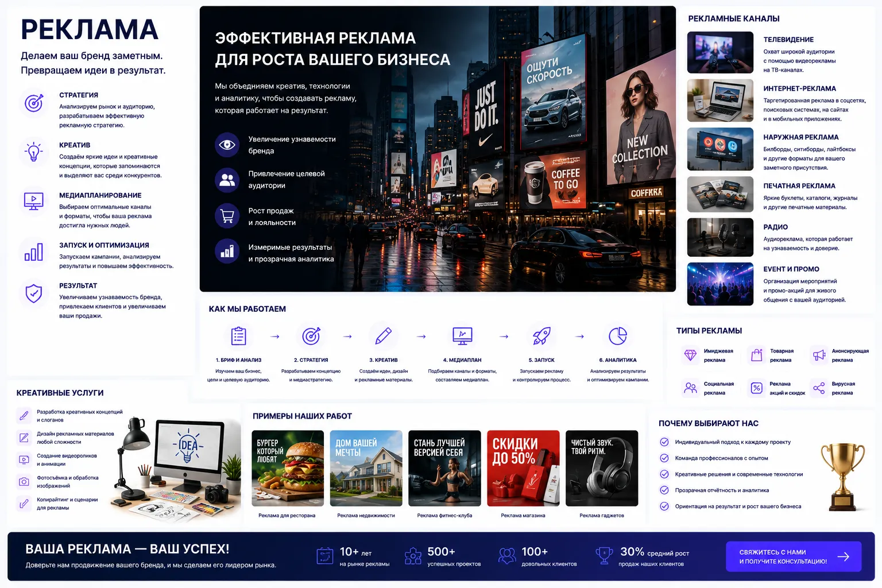Click checkmark beside Индивидуальный подход к каждому проекту
882x588 pixels.
click(x=664, y=442)
